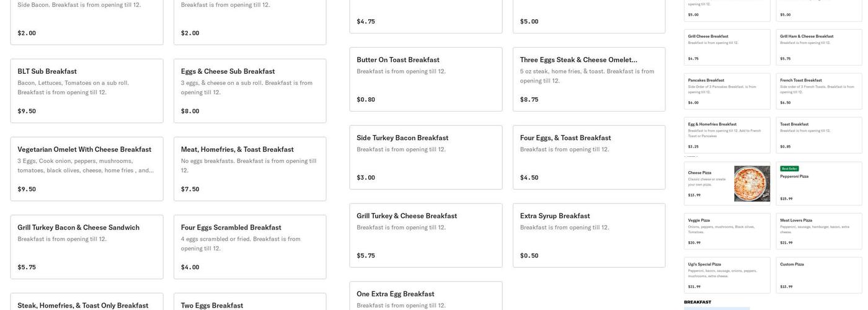Screen dimensions: 868x310
Task: Choose the Meat Lovers Pizza card
Action: (x=818, y=231)
